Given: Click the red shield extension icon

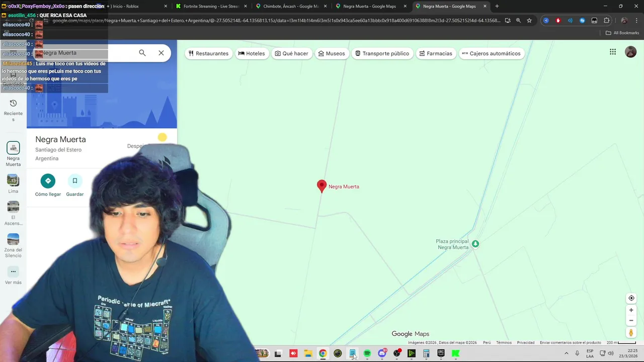Looking at the screenshot, I should coord(558,21).
